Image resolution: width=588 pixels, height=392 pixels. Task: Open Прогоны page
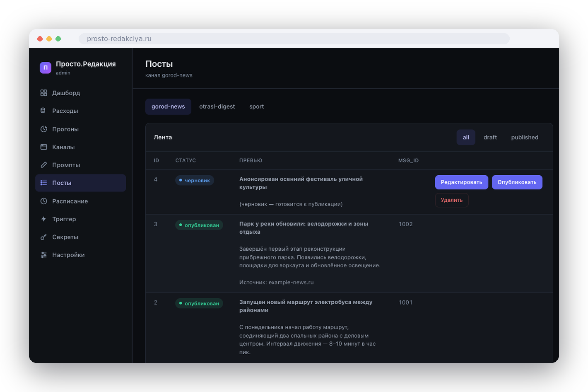[81, 129]
